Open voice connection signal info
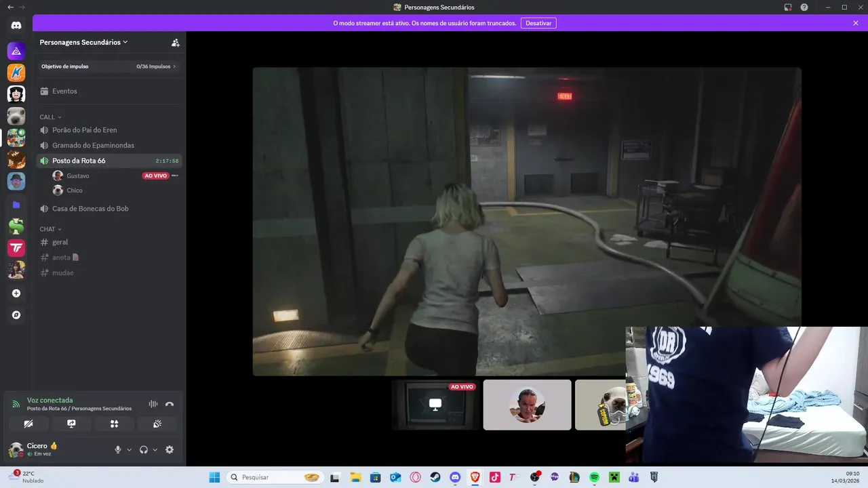Screen dimensions: 868x488 pos(16,404)
